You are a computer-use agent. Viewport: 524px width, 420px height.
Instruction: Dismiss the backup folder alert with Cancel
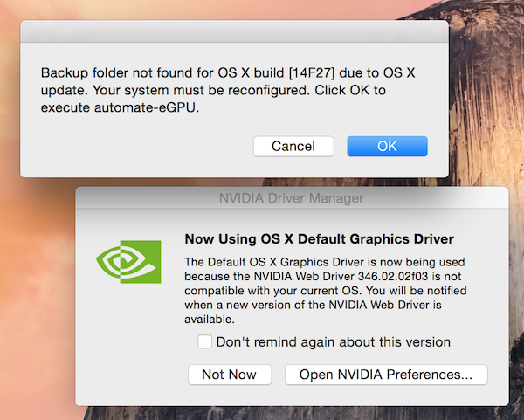coord(293,146)
